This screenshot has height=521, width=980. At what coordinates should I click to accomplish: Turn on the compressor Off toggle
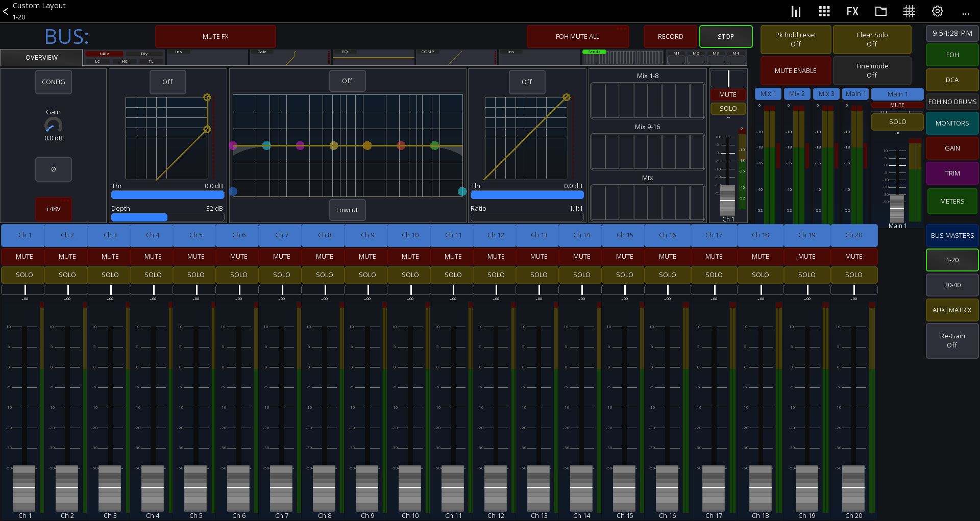coord(527,82)
